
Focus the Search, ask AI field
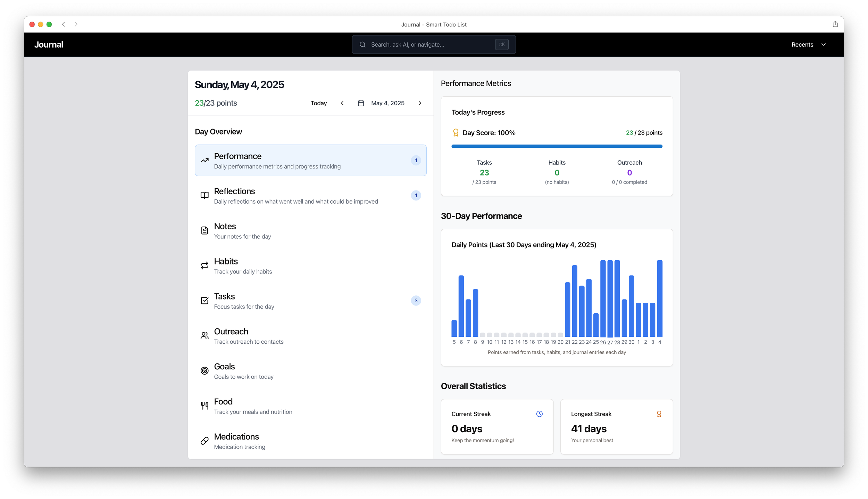431,44
